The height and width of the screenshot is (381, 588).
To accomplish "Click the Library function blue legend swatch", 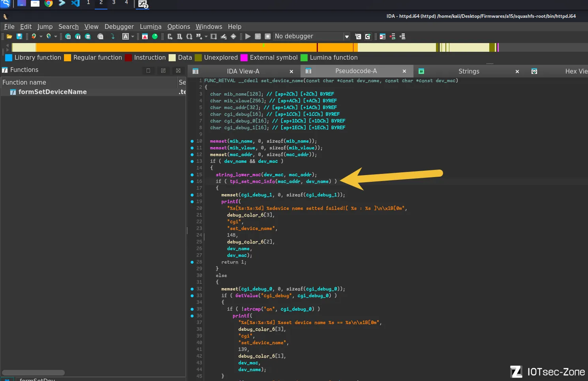I will point(9,58).
